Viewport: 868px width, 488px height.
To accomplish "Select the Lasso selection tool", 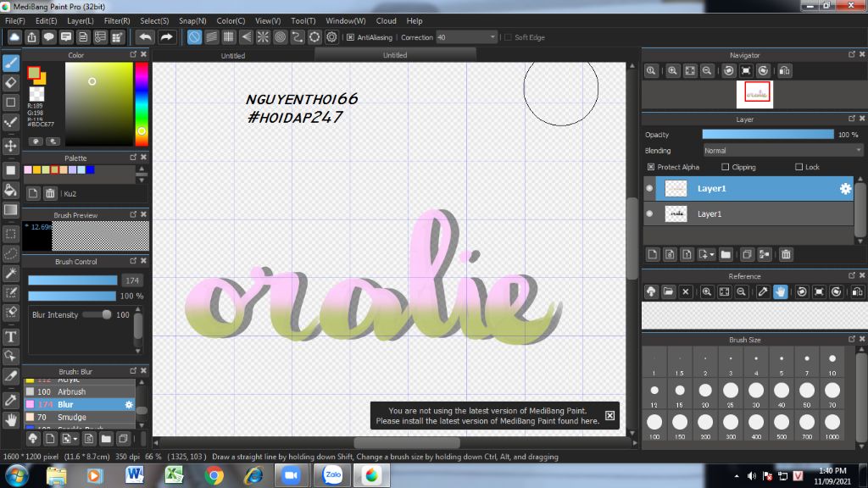I will click(x=10, y=253).
